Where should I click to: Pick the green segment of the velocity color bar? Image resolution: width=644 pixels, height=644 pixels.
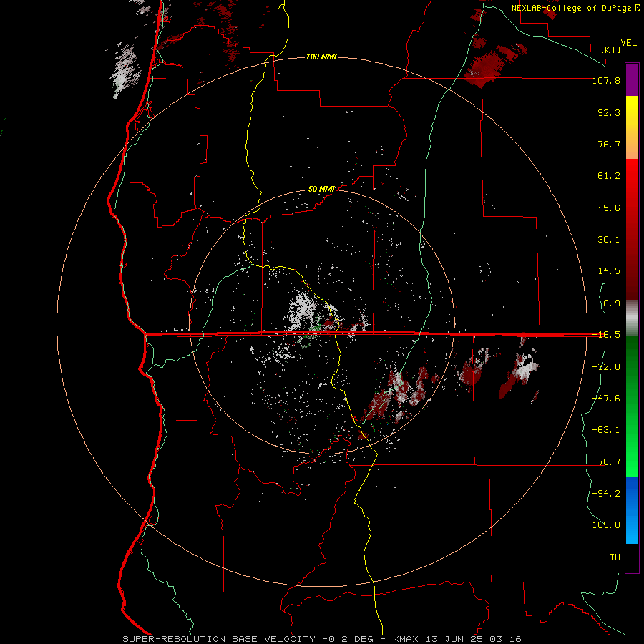(x=632, y=406)
